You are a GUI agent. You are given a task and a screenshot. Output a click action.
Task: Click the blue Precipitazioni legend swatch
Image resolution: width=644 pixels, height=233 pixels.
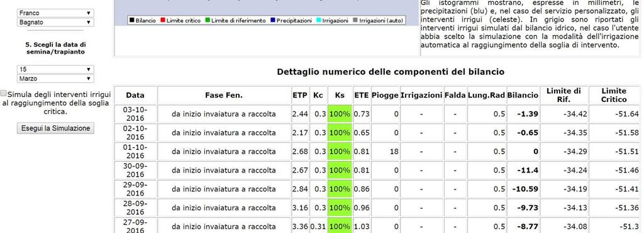[273, 20]
